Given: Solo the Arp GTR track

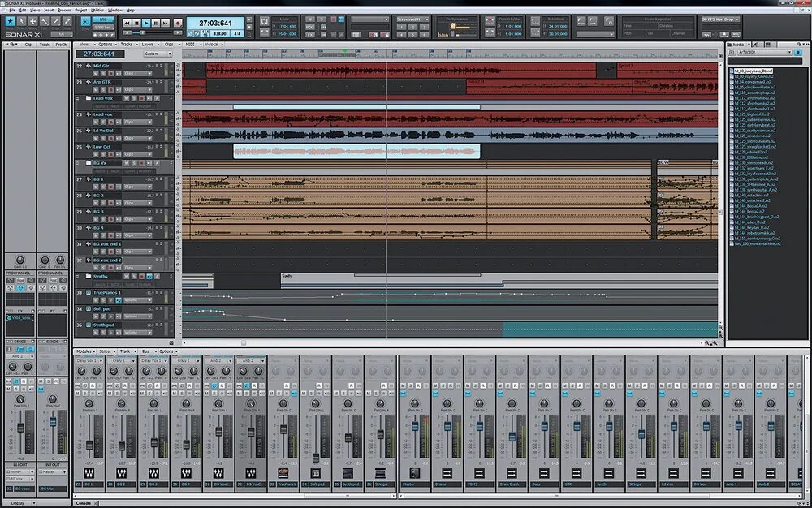Looking at the screenshot, I should pyautogui.click(x=103, y=89).
